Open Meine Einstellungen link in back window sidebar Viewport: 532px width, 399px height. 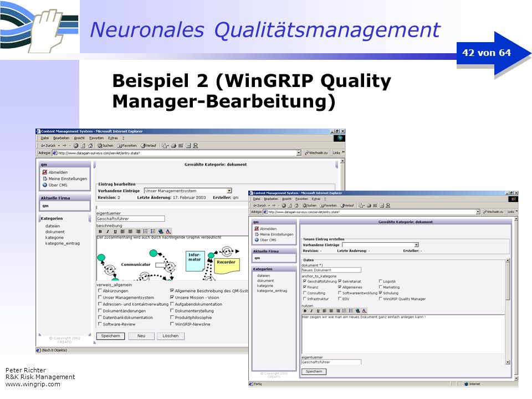[68, 179]
